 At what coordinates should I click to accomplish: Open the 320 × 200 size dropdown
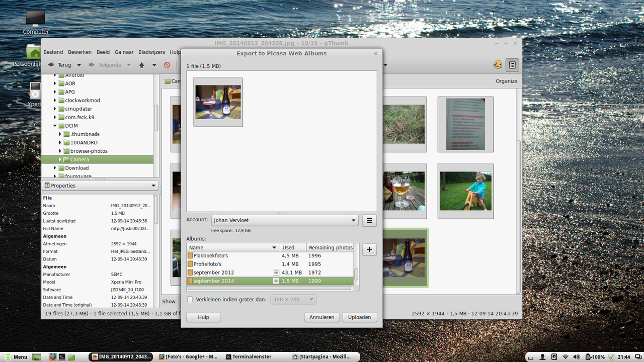[x=293, y=300]
